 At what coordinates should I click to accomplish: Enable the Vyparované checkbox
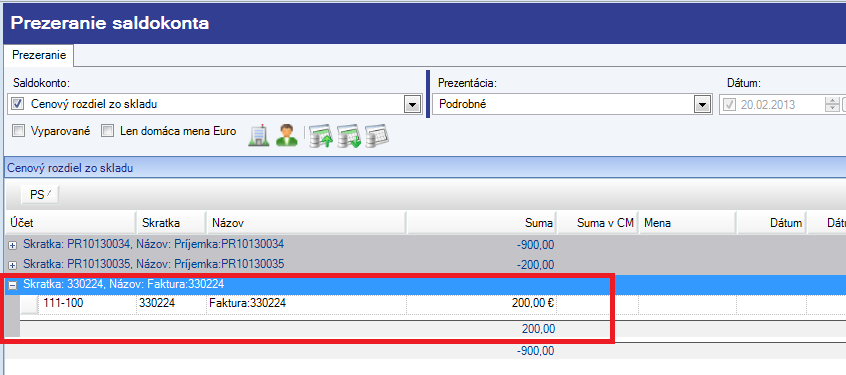click(18, 131)
